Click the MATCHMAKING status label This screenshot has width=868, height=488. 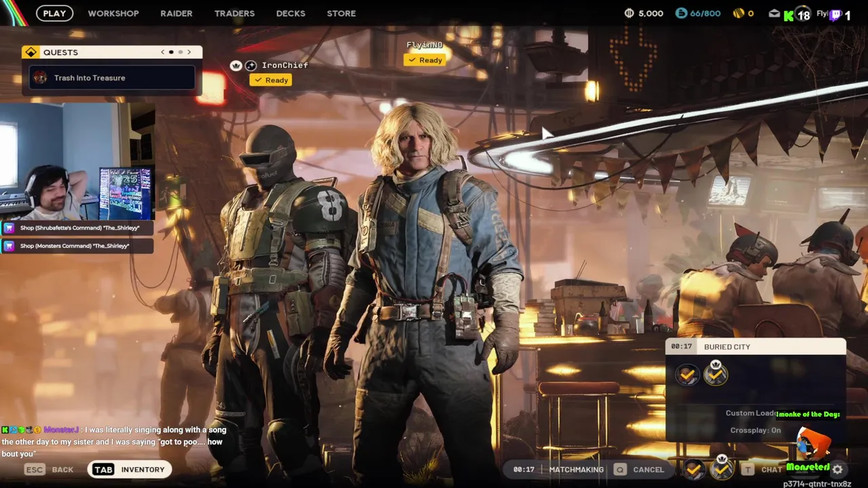coord(576,470)
